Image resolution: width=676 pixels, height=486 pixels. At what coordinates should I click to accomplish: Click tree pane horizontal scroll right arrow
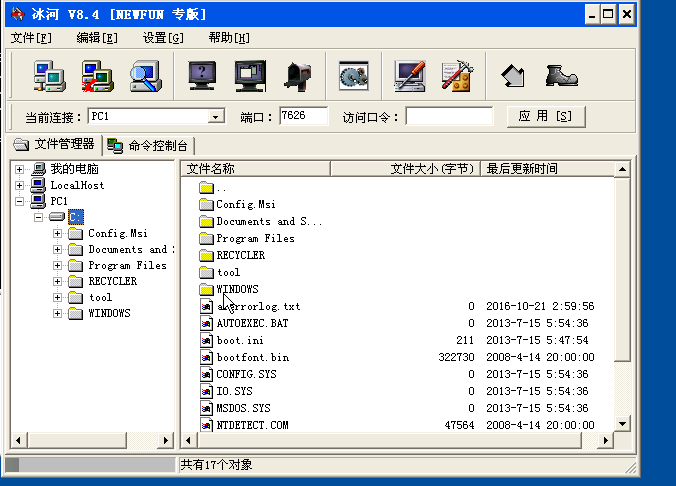click(x=166, y=440)
